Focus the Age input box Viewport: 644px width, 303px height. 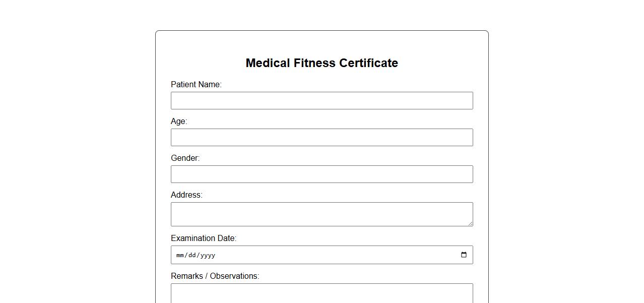click(x=321, y=138)
